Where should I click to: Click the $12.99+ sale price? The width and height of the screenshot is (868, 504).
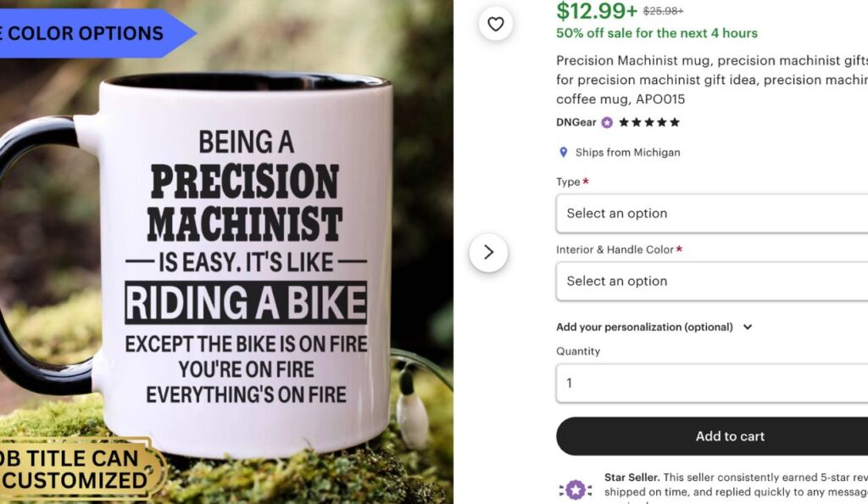click(x=596, y=10)
